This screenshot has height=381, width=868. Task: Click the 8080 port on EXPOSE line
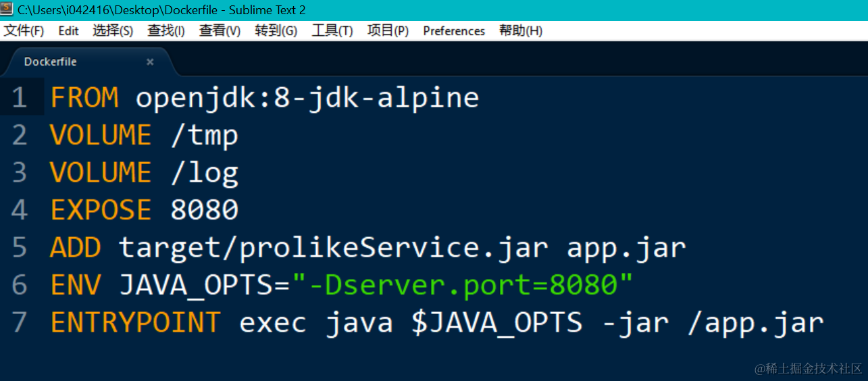205,210
